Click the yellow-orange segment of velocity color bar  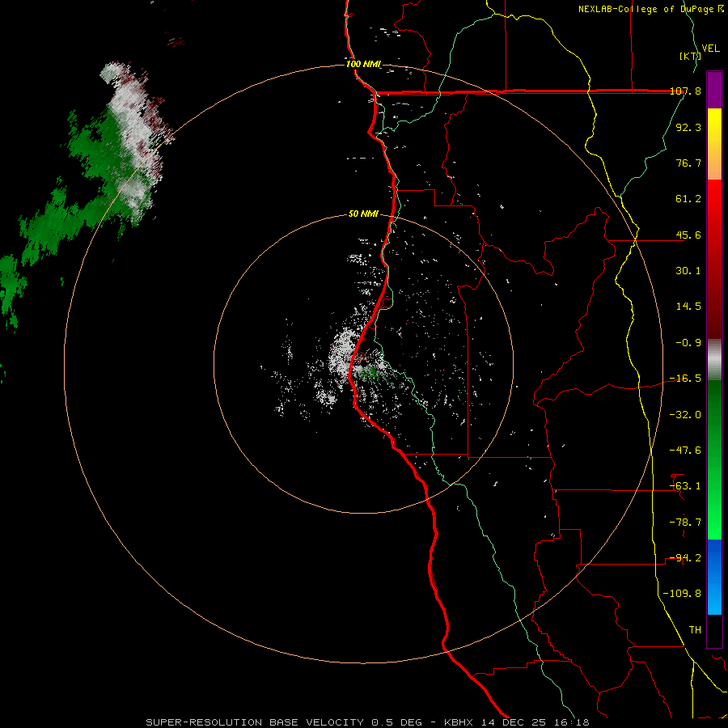(x=714, y=144)
